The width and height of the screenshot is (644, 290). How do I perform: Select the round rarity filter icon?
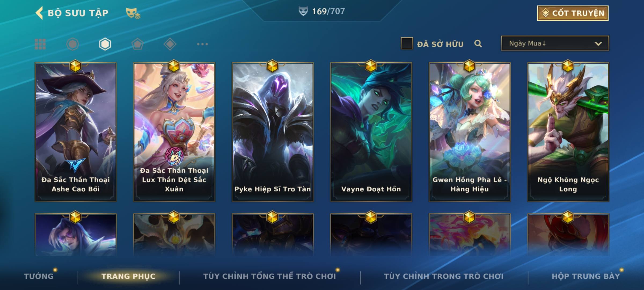click(x=72, y=44)
